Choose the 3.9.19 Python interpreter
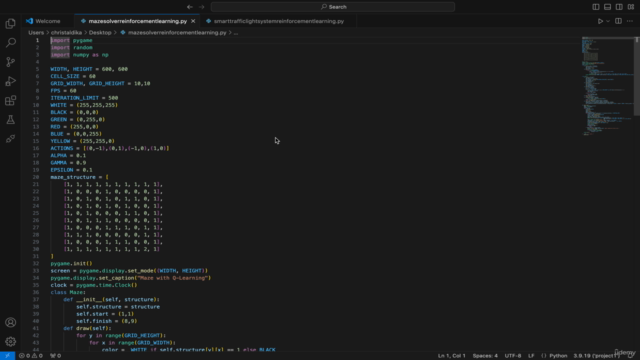 [596, 356]
